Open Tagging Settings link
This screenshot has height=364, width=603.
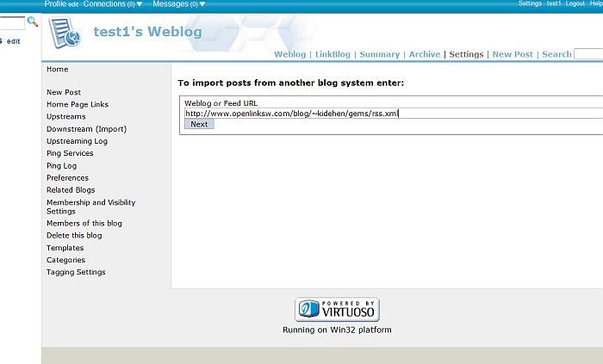point(76,272)
